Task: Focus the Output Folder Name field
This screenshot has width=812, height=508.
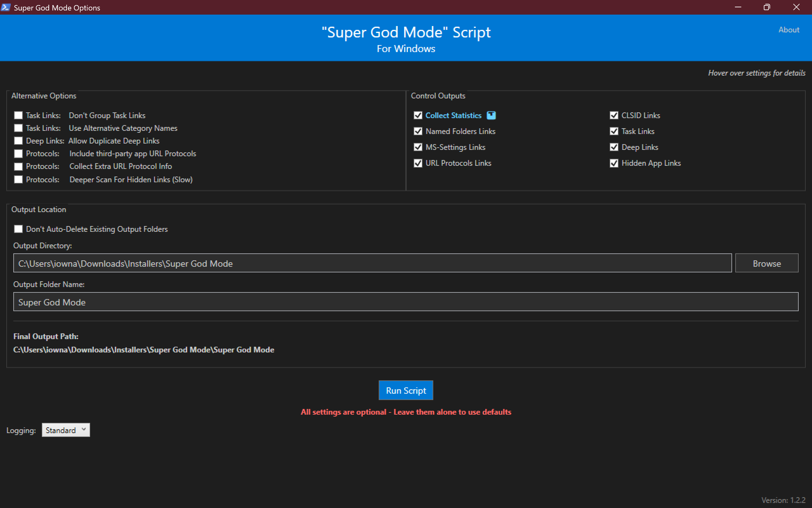Action: point(406,302)
